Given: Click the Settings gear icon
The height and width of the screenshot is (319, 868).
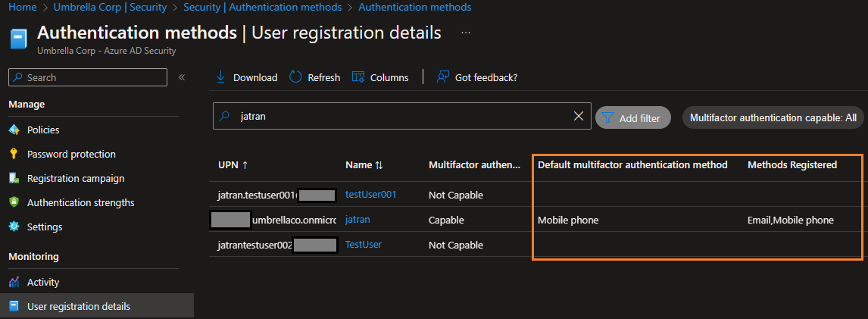Looking at the screenshot, I should [x=14, y=227].
